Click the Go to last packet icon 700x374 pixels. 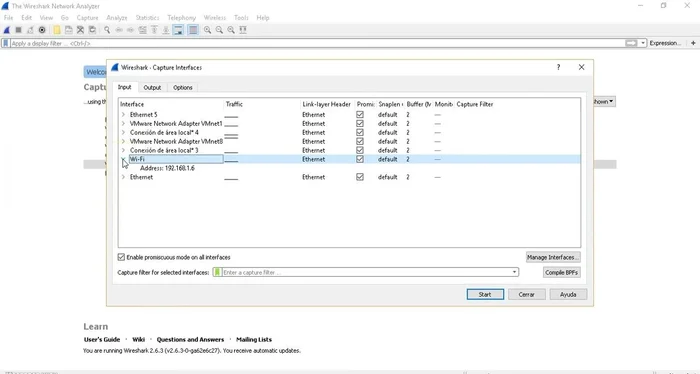[166, 30]
